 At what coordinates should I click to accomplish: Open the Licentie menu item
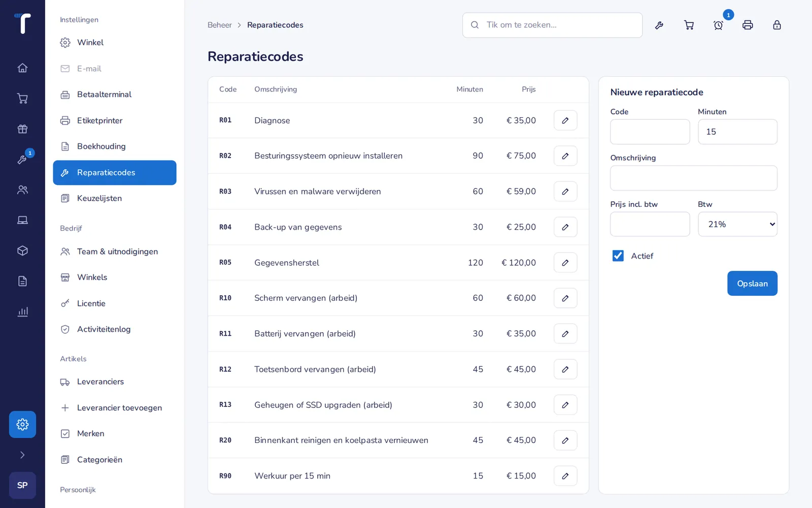(x=115, y=303)
